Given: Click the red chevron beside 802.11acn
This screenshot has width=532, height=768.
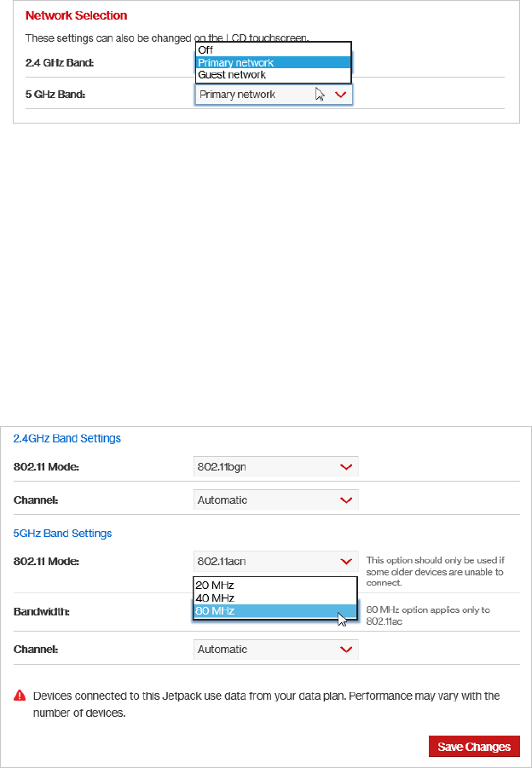Looking at the screenshot, I should [346, 562].
